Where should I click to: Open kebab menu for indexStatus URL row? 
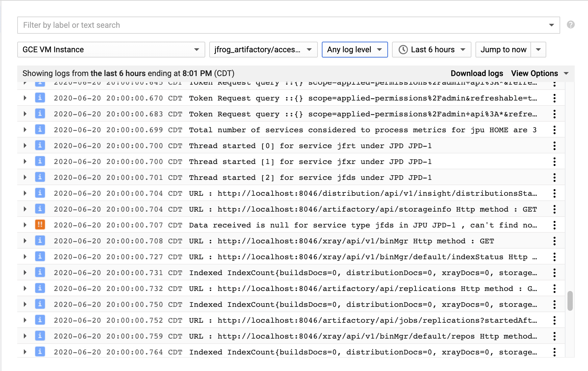554,257
